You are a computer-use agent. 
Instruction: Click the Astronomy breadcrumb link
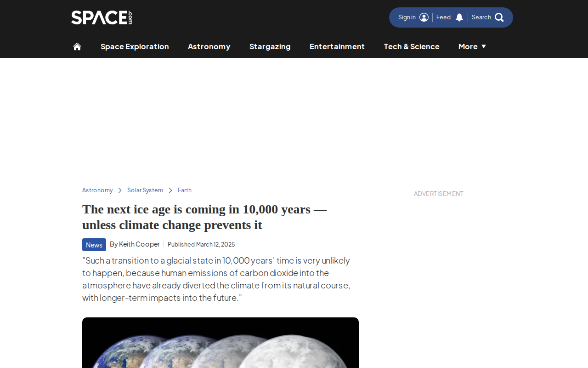[97, 190]
